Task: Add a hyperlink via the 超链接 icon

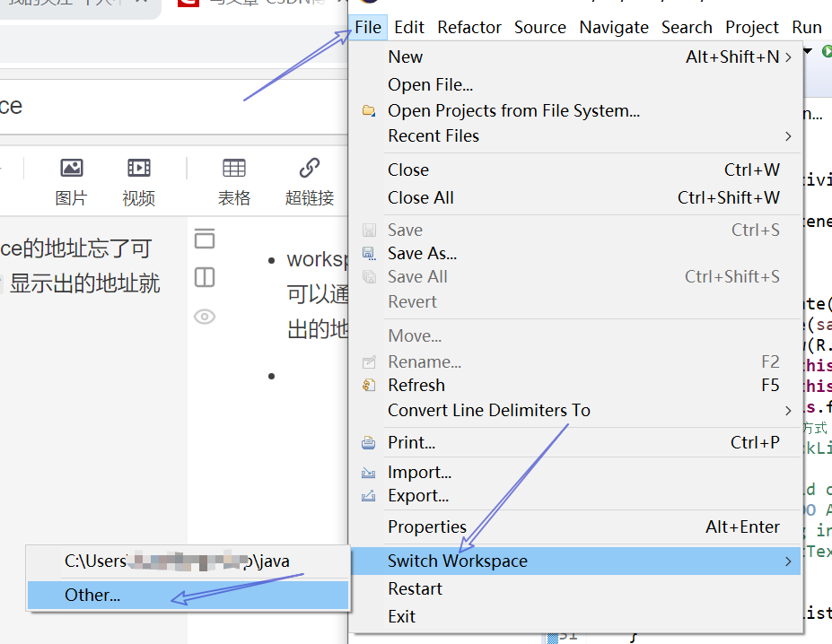Action: 308,168
